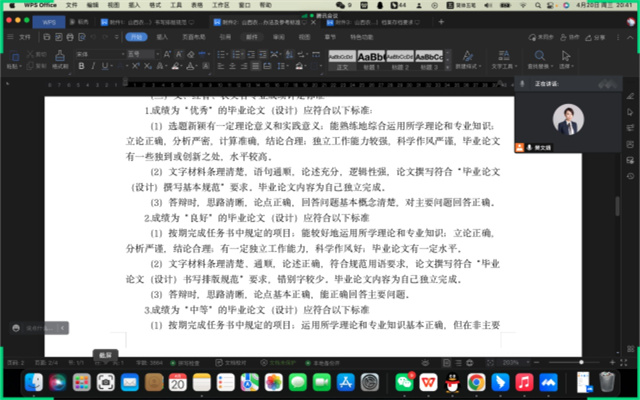Click the 协作 collaborate button

[569, 38]
